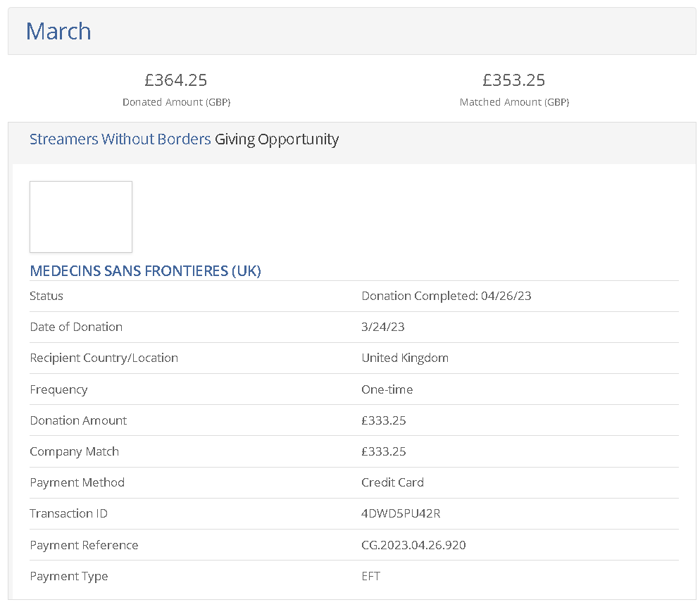The height and width of the screenshot is (607, 700).
Task: Click the blank charity logo thumbnail
Action: (81, 217)
